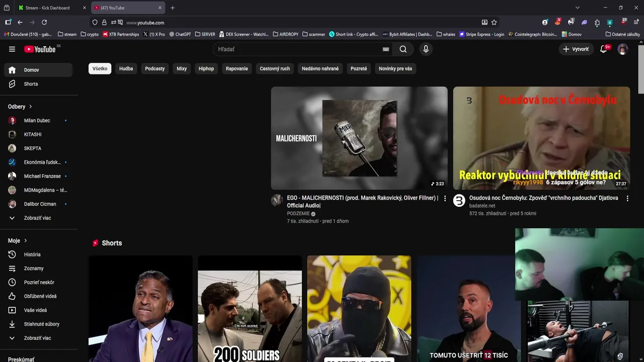Open the crypto bookmarks folder

[89, 34]
